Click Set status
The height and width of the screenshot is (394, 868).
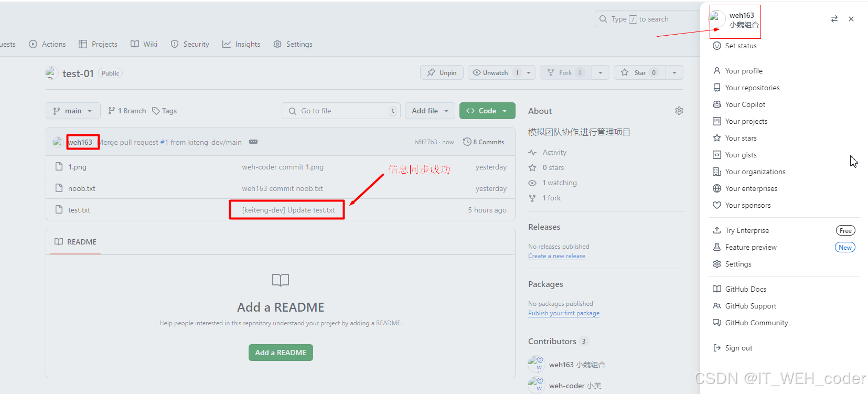(784, 46)
